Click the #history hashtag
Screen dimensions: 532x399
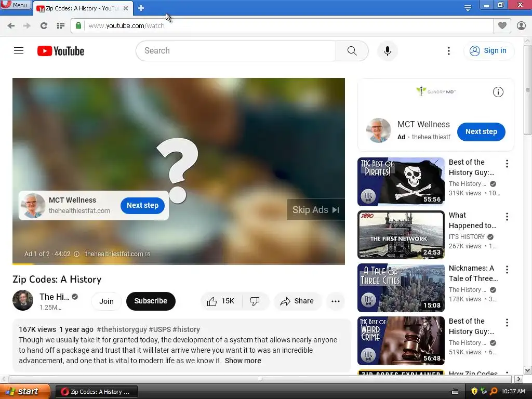[187, 329]
